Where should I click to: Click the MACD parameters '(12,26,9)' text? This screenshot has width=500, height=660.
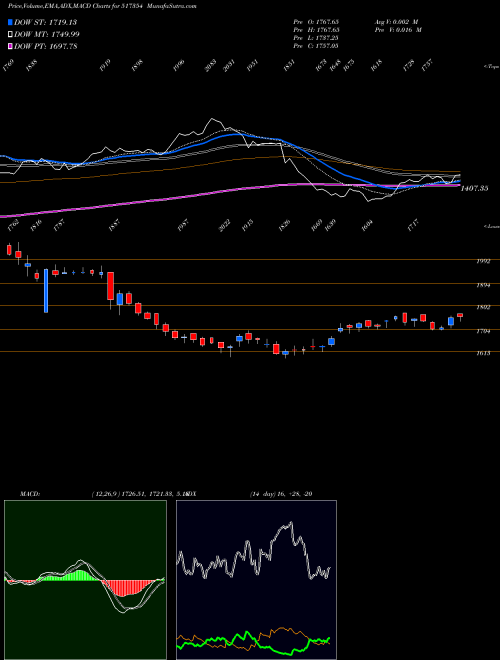click(x=104, y=493)
